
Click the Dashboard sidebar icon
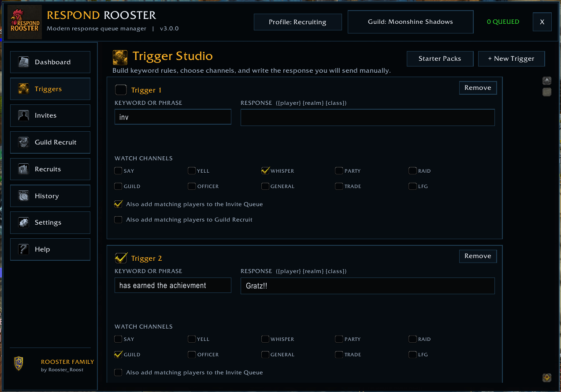pyautogui.click(x=24, y=62)
